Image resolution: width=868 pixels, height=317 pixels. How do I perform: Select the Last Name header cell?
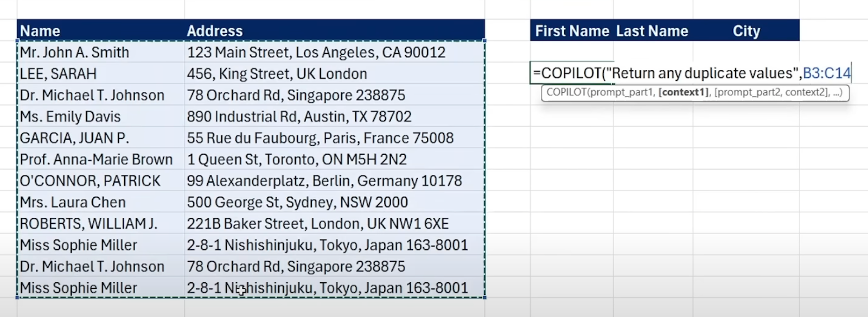click(653, 31)
